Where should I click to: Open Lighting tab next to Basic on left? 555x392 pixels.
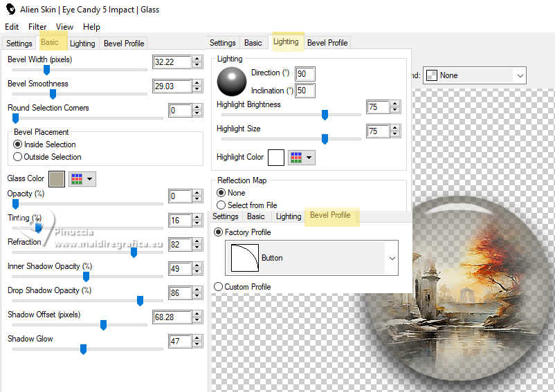click(82, 44)
